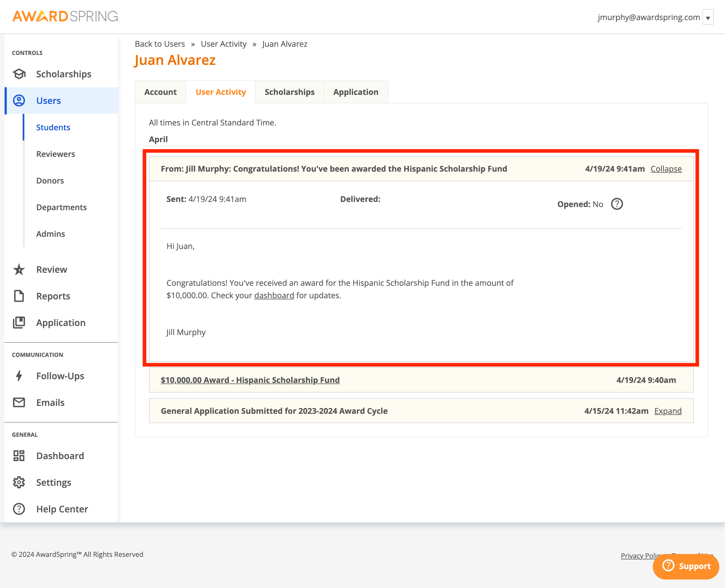Open the Emails envelope icon
The width and height of the screenshot is (725, 588).
tap(19, 402)
